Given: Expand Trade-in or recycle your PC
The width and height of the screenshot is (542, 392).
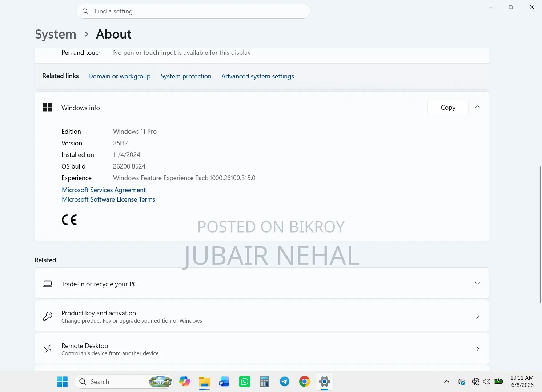Looking at the screenshot, I should [478, 283].
